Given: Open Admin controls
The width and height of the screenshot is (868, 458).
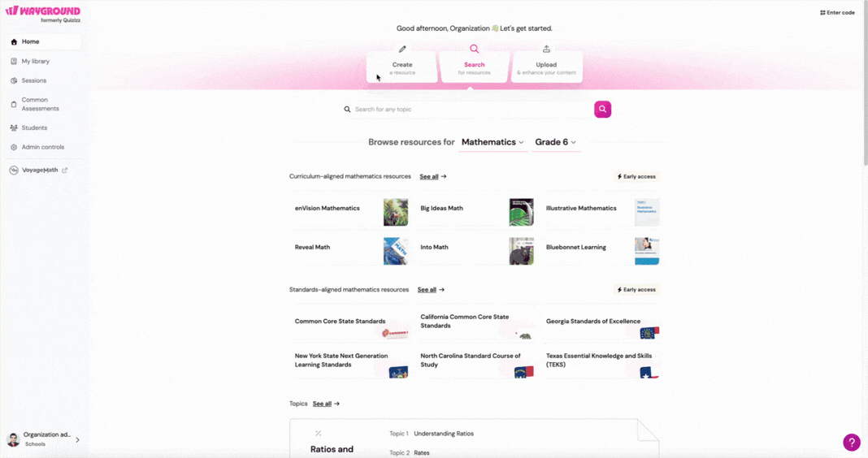Looking at the screenshot, I should pyautogui.click(x=43, y=147).
